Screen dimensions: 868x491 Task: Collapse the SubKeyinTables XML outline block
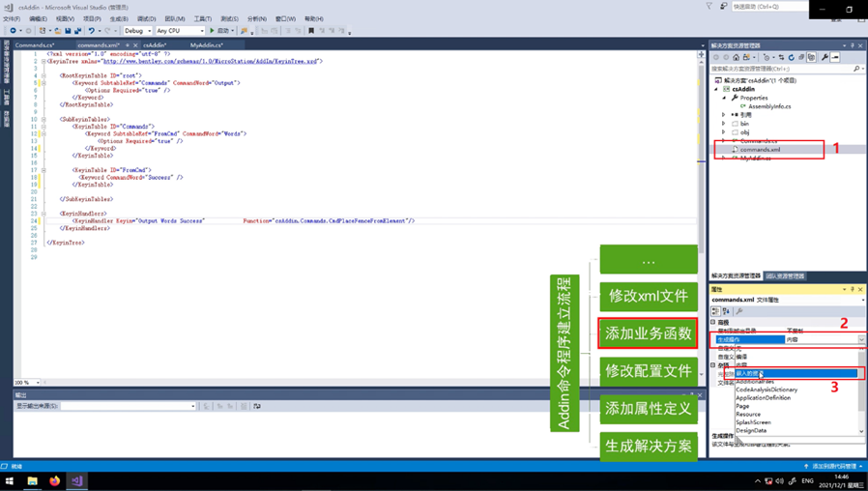pyautogui.click(x=43, y=119)
